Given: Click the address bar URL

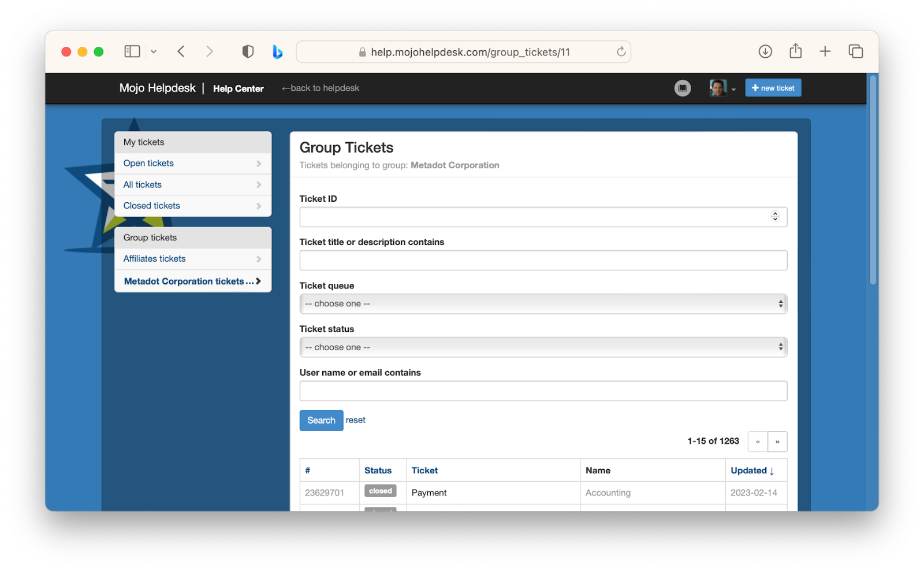Looking at the screenshot, I should pos(470,52).
